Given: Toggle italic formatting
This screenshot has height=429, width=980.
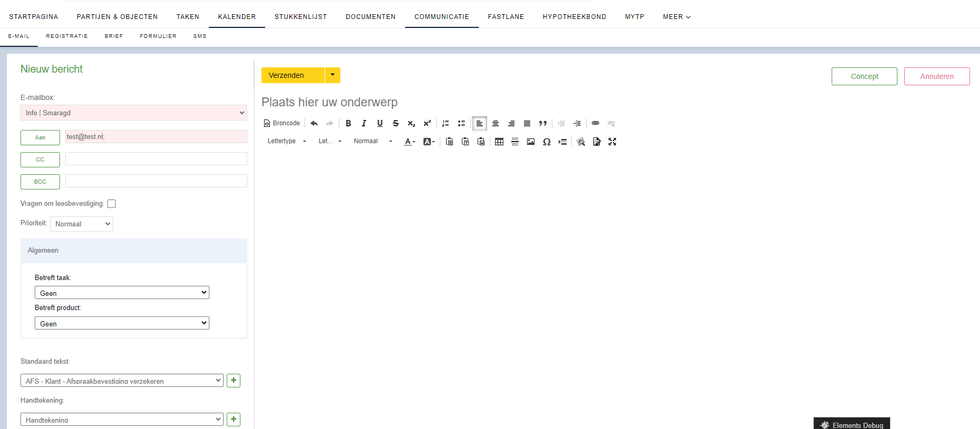Looking at the screenshot, I should [364, 123].
